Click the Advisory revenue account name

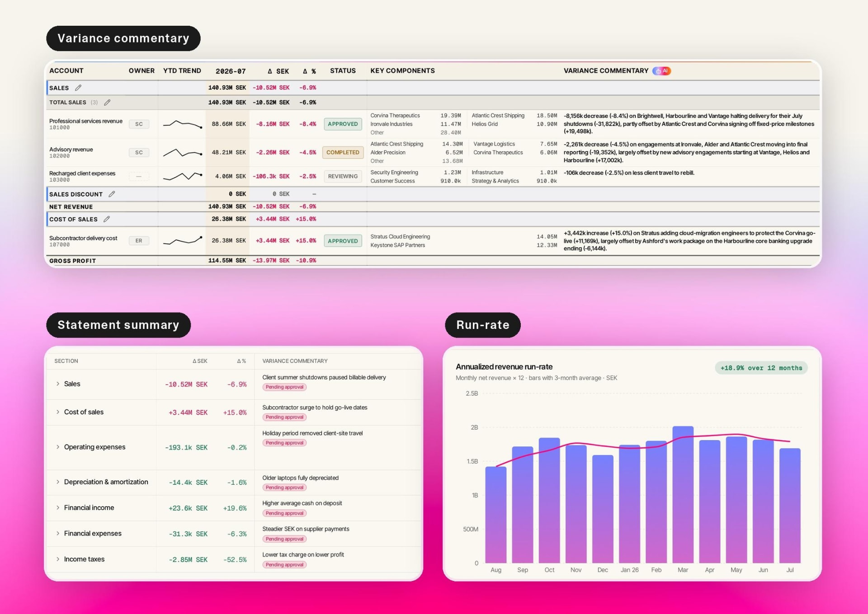[x=71, y=149]
